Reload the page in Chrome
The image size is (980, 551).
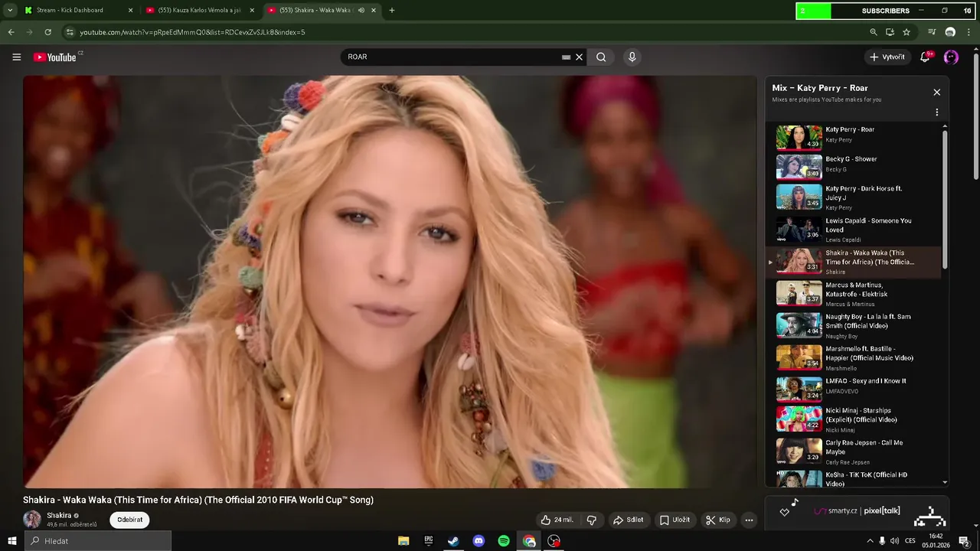click(x=47, y=32)
